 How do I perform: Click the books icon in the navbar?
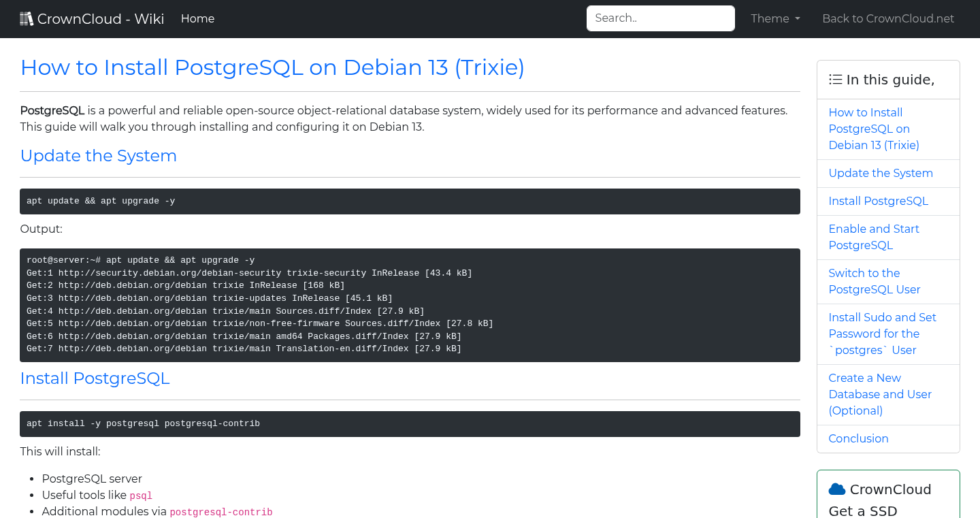[26, 18]
